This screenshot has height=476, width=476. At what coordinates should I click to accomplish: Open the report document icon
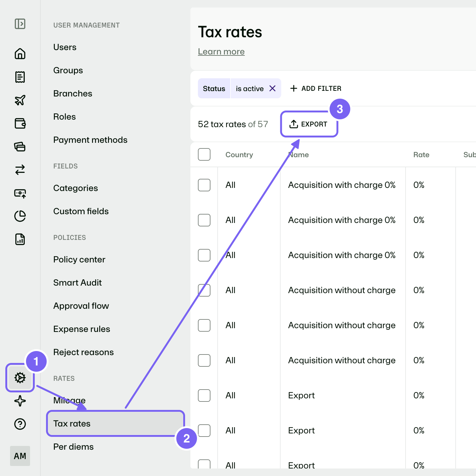tap(20, 239)
